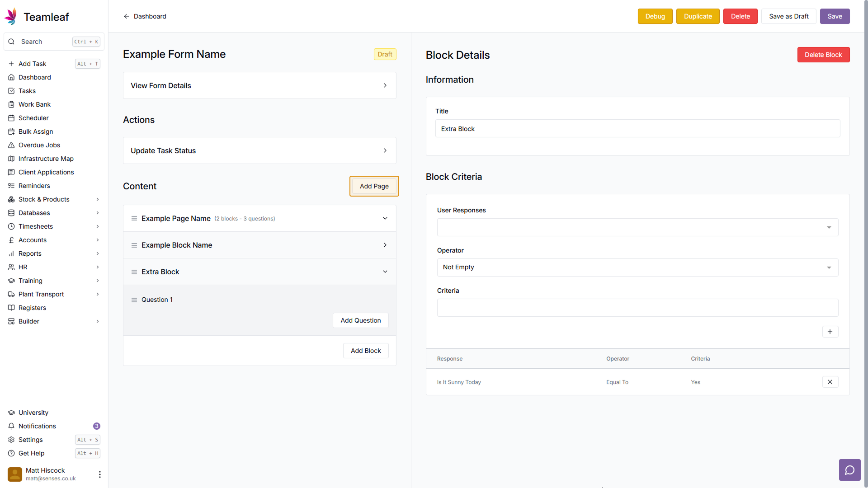The image size is (868, 488).
Task: Click the back arrow next to Dashboard
Action: (x=127, y=16)
